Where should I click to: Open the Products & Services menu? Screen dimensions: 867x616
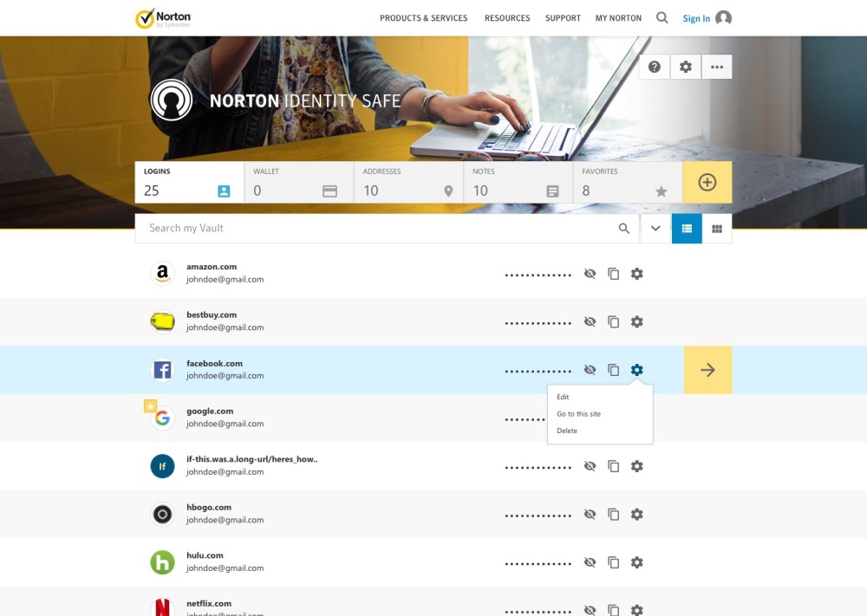pyautogui.click(x=423, y=18)
